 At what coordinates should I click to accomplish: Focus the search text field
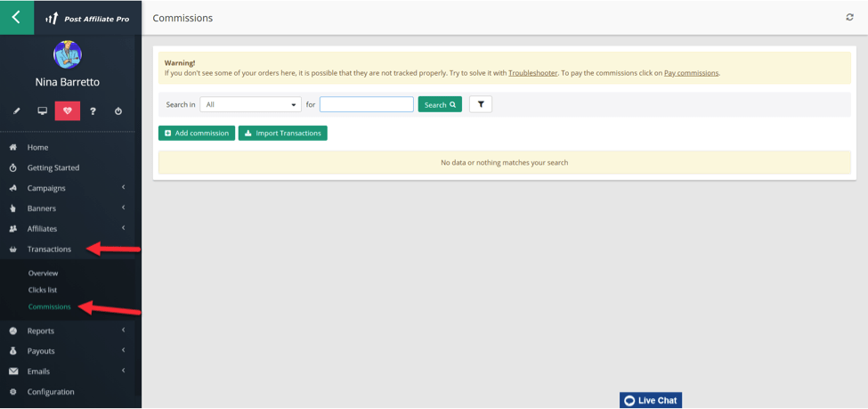coord(367,104)
